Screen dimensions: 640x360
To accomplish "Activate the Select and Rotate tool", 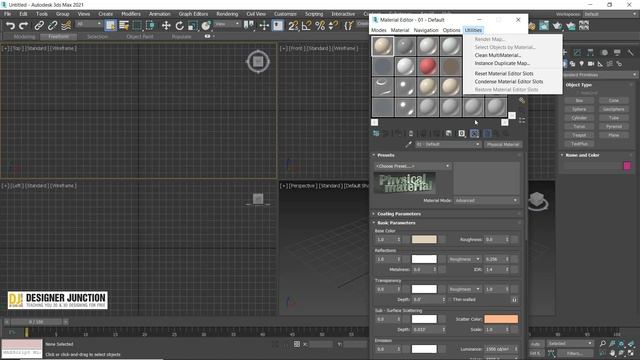I will click(x=180, y=26).
